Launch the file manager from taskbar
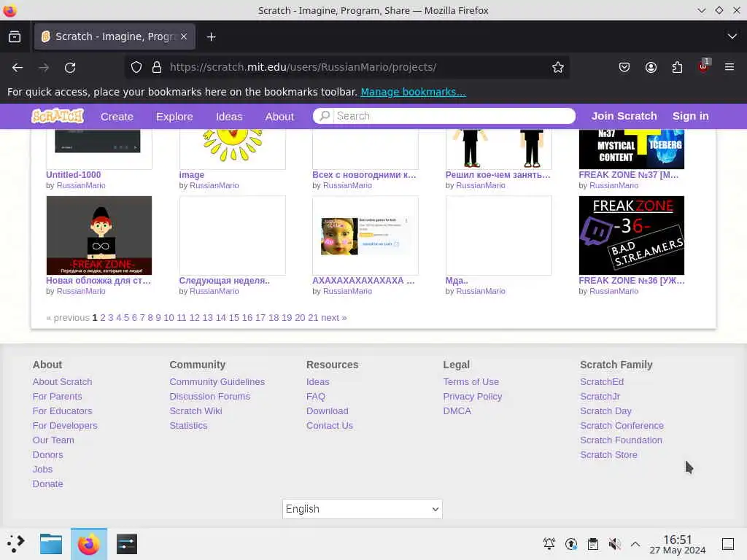 point(51,544)
